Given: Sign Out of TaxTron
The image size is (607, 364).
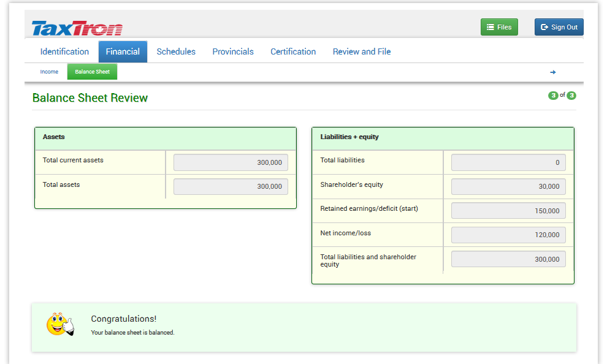Looking at the screenshot, I should pos(559,27).
